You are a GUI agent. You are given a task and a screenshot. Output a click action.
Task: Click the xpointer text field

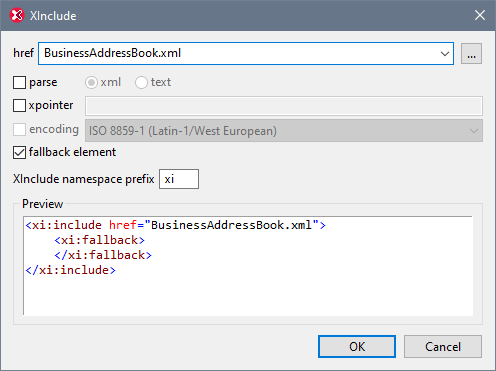(284, 106)
